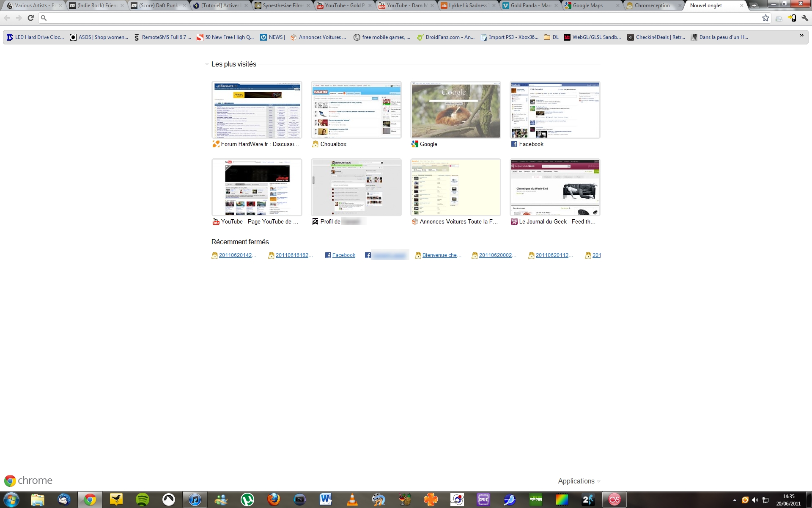
Task: Bookmark page with the star icon
Action: click(765, 18)
